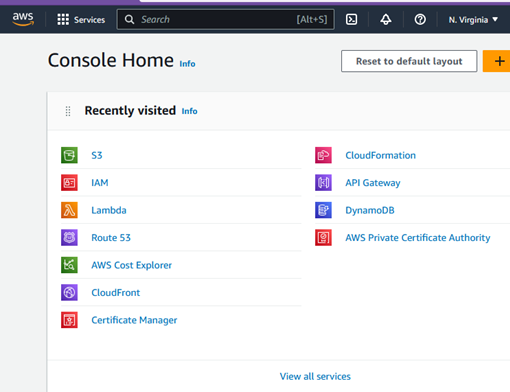Click the S3 service icon
Image resolution: width=510 pixels, height=392 pixels.
69,155
